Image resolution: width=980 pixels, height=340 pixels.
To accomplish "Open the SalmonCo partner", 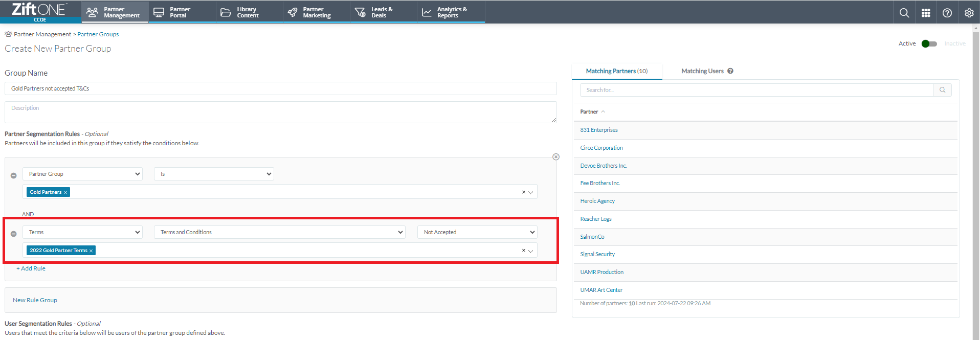I will [x=592, y=237].
